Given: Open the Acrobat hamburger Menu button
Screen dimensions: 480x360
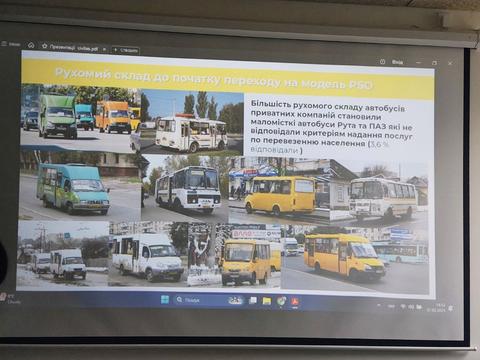Looking at the screenshot, I should 10,44.
